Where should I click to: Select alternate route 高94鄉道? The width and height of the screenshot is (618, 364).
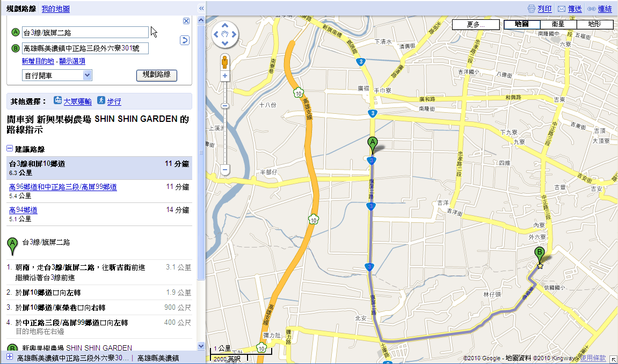[x=23, y=210]
